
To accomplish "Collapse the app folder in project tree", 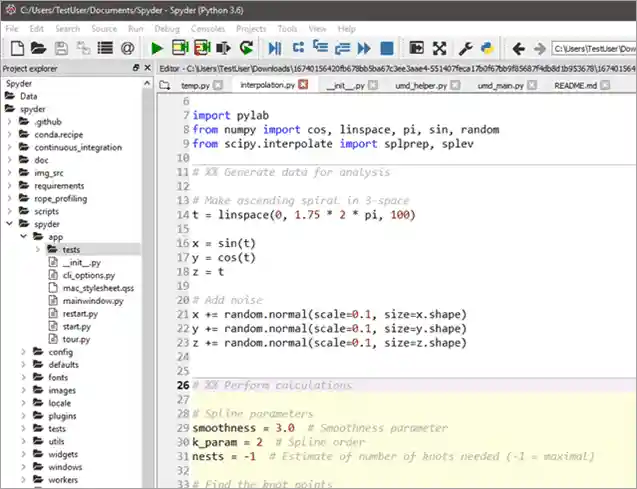I will [25, 237].
